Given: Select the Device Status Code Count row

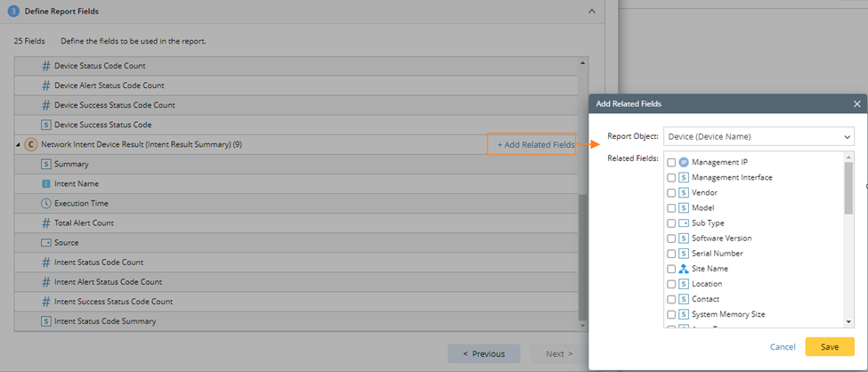Looking at the screenshot, I should point(99,66).
